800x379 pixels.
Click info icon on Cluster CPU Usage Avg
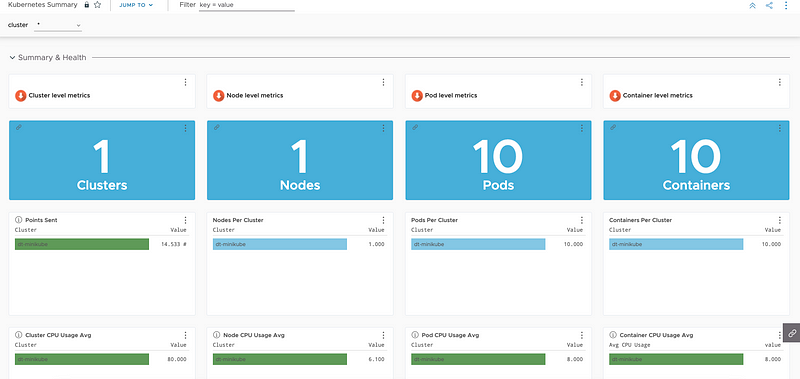pos(19,335)
